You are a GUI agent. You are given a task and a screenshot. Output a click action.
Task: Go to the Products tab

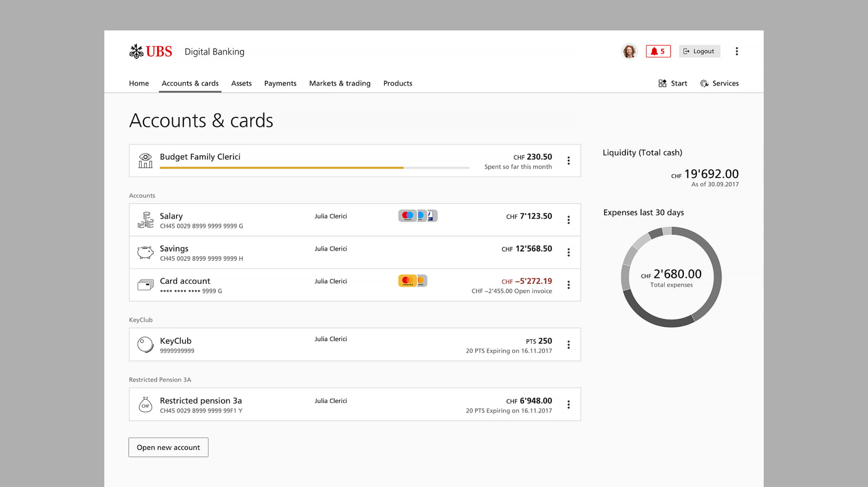[x=397, y=83]
